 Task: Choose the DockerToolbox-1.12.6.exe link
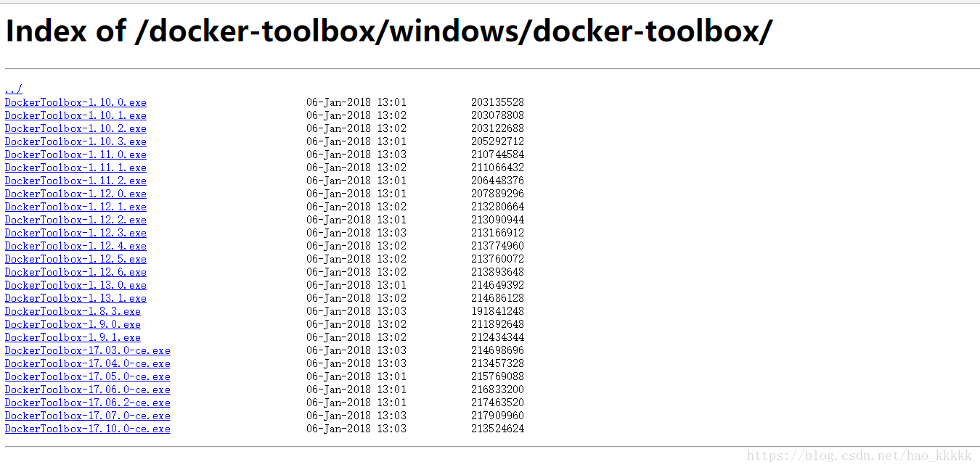(75, 272)
